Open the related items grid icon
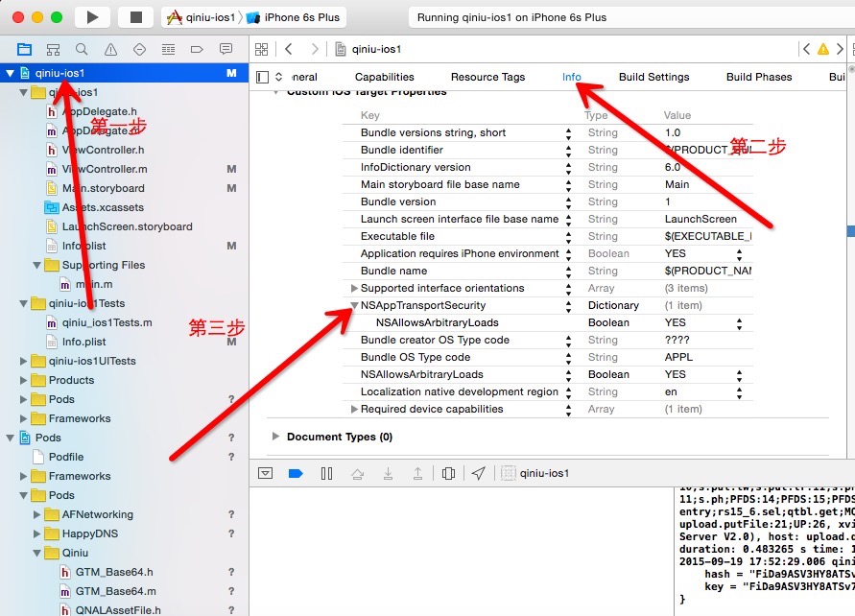This screenshot has width=855, height=616. click(x=262, y=50)
